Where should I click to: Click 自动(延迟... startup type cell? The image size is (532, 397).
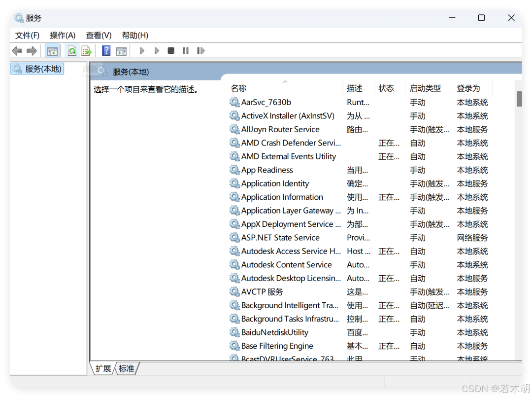(x=429, y=305)
